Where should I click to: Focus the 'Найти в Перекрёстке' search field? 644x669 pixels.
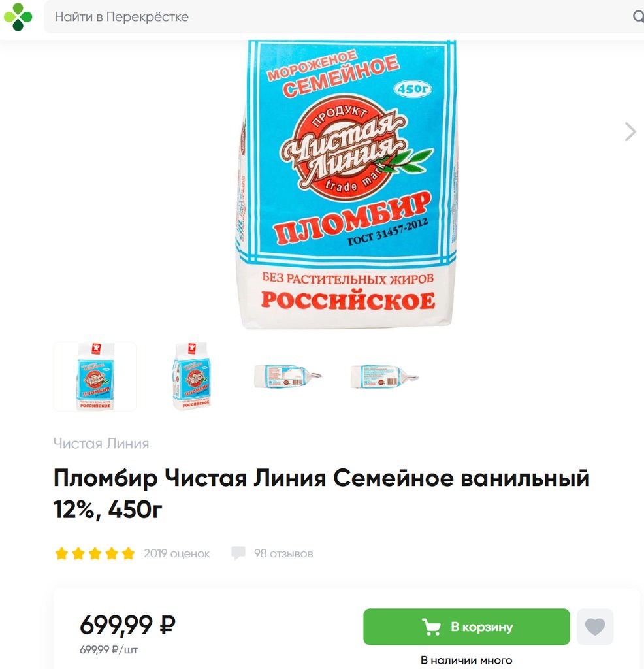tap(327, 17)
